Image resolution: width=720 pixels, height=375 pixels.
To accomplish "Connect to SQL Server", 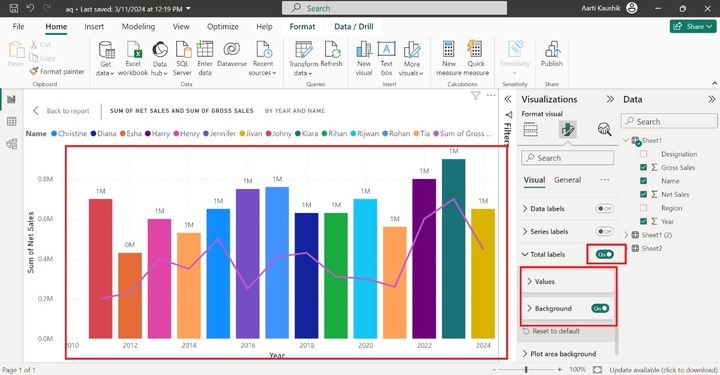I will tap(182, 58).
